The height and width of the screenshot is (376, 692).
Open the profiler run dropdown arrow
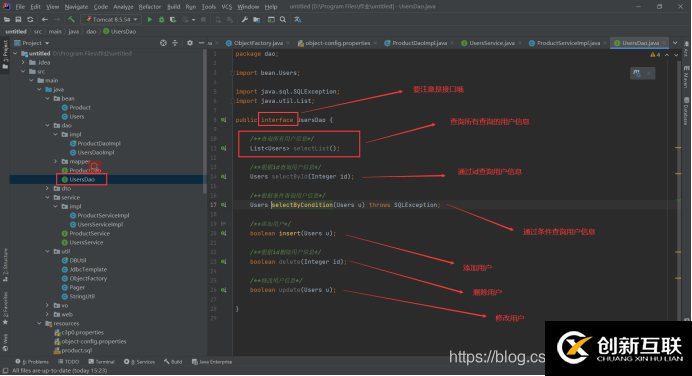193,19
